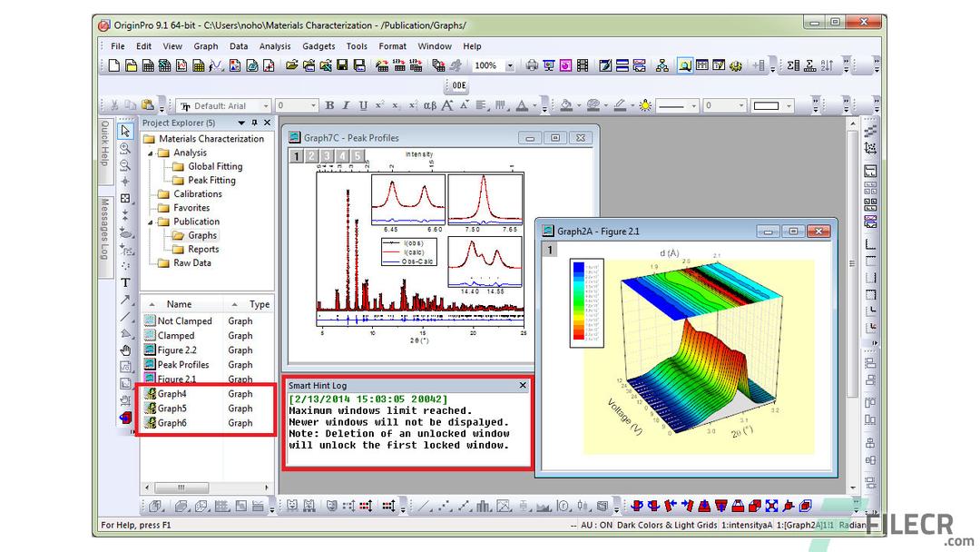Viewport: 980px width, 552px height.
Task: Toggle italic text formatting
Action: tap(345, 105)
